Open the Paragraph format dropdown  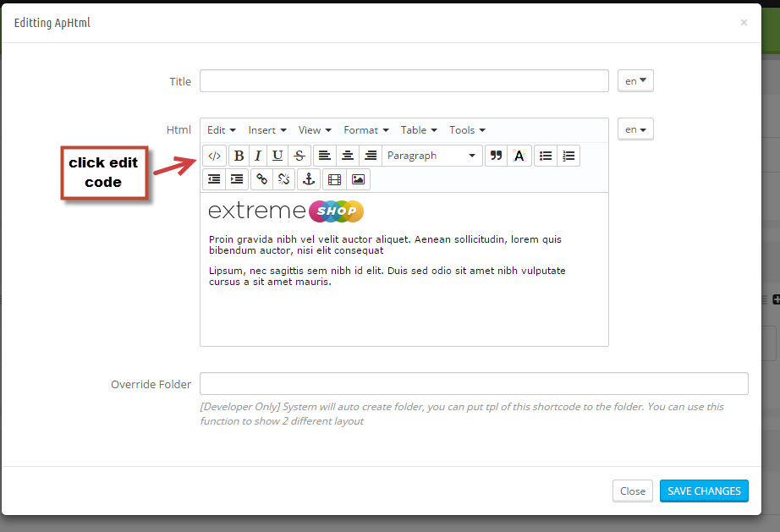pos(431,156)
